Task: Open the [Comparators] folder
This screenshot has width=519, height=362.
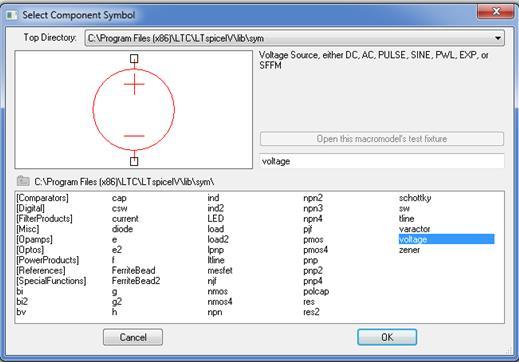Action: coord(42,198)
